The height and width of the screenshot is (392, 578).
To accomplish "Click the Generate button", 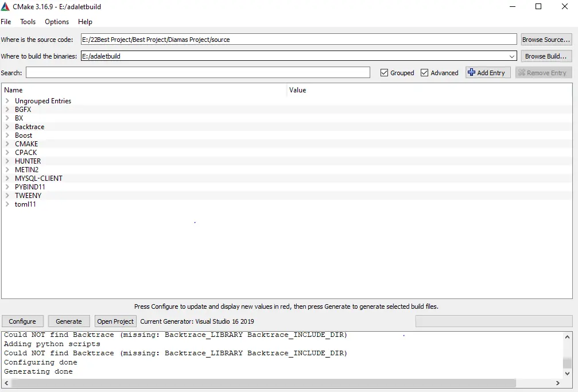I will [x=69, y=321].
